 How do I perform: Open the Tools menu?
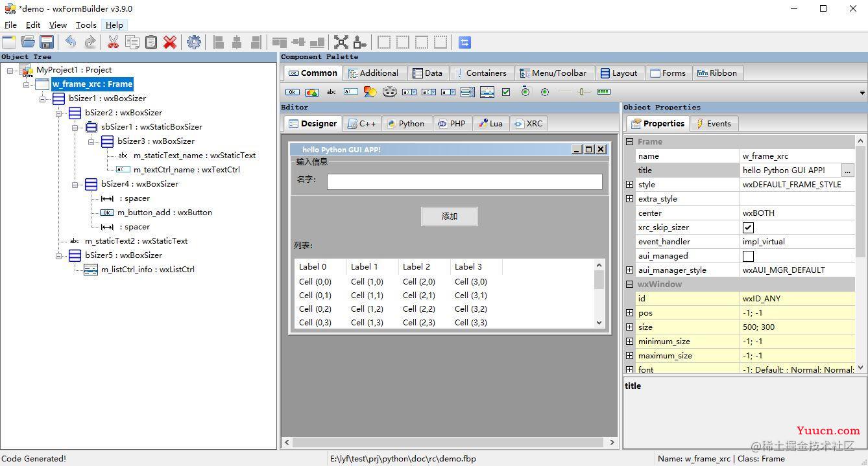86,25
